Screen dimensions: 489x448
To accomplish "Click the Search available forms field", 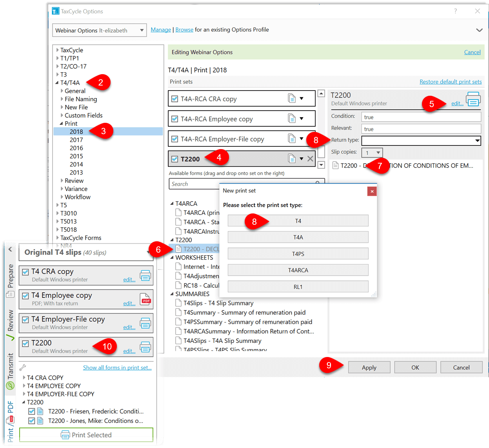I will 247,184.
